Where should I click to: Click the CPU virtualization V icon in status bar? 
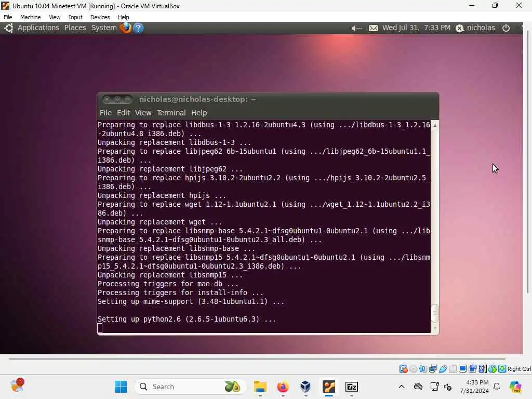tap(483, 369)
